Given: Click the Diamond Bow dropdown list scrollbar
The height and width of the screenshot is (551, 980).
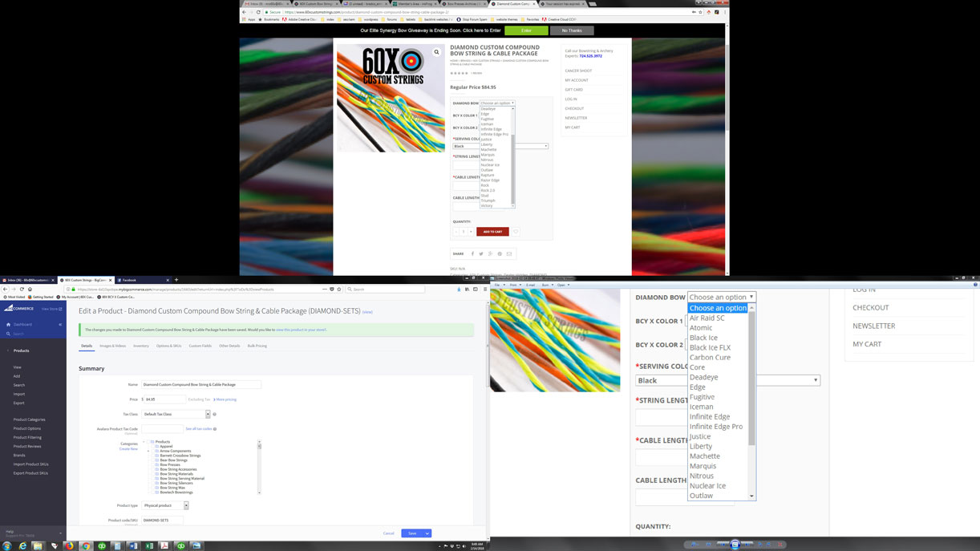Looking at the screenshot, I should (512, 156).
